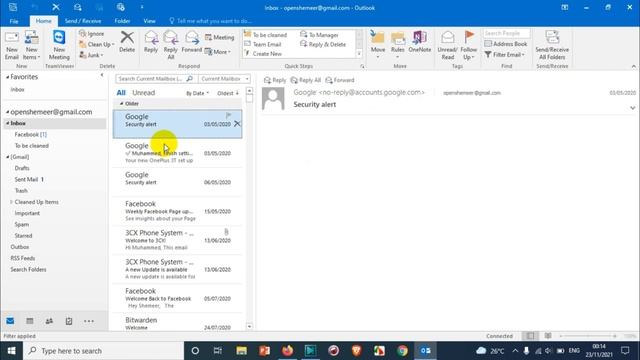Open the Rules menu
Screen dimensions: 640x360
point(398,45)
